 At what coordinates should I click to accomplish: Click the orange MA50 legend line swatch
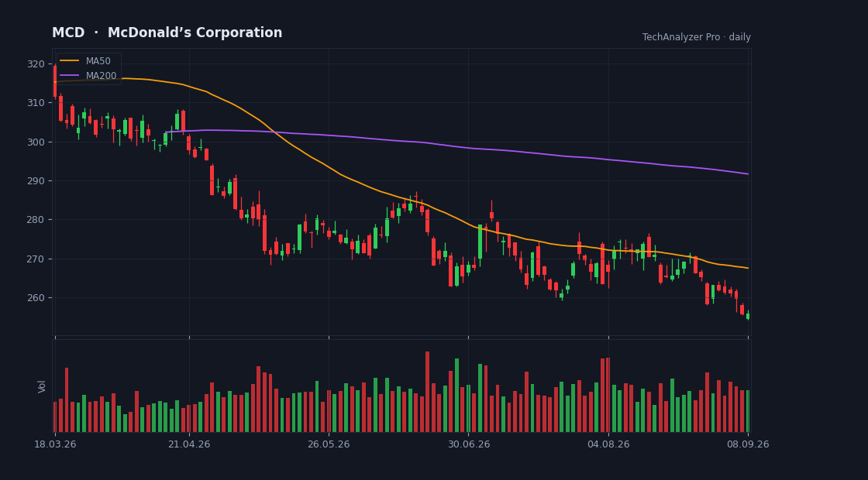(x=70, y=61)
